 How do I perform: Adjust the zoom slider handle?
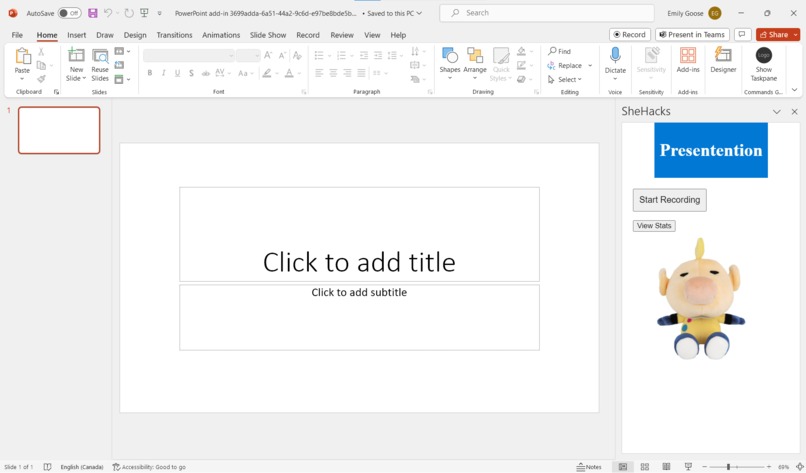point(728,467)
